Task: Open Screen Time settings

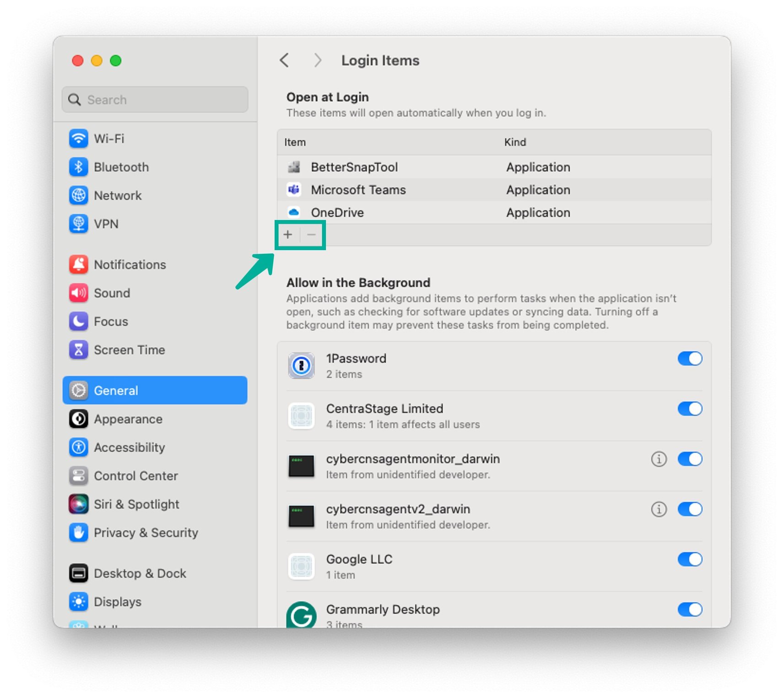Action: pyautogui.click(x=78, y=350)
